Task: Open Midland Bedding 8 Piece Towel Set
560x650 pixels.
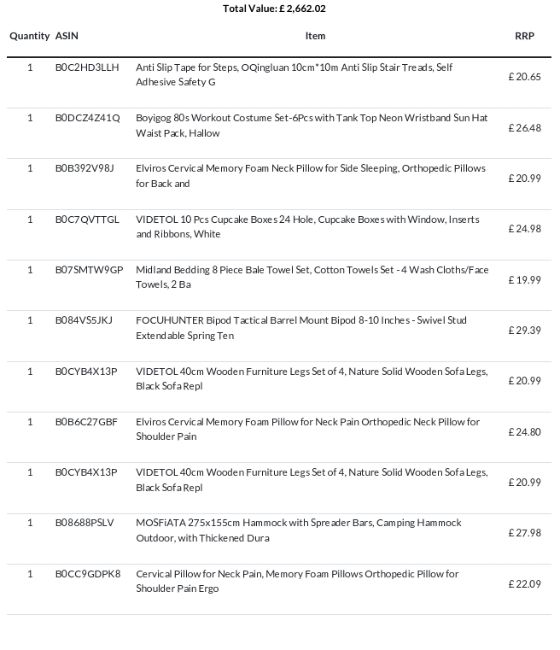Action: coord(312,277)
